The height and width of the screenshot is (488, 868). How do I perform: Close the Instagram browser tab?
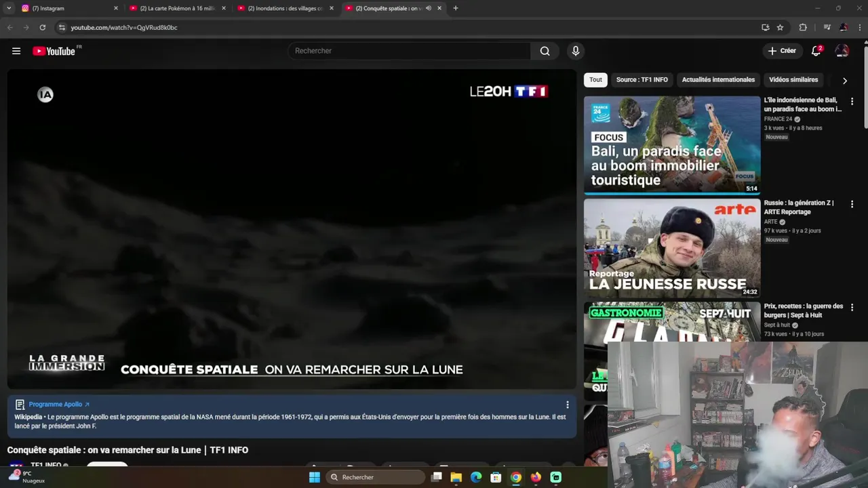115,8
